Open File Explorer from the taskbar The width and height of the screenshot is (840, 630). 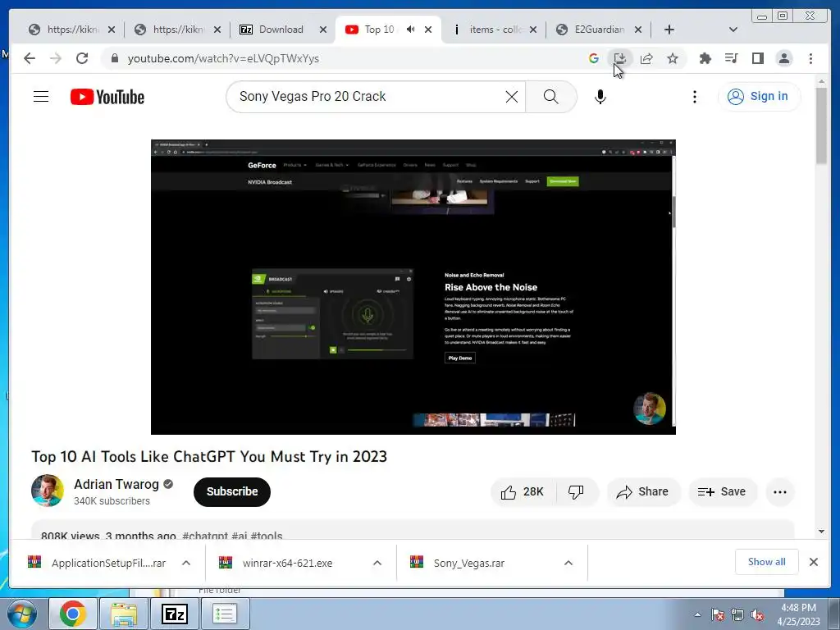point(124,614)
